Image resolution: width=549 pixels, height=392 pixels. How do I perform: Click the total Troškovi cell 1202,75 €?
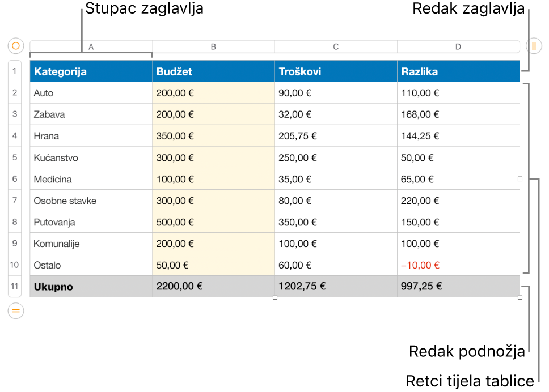pyautogui.click(x=336, y=287)
